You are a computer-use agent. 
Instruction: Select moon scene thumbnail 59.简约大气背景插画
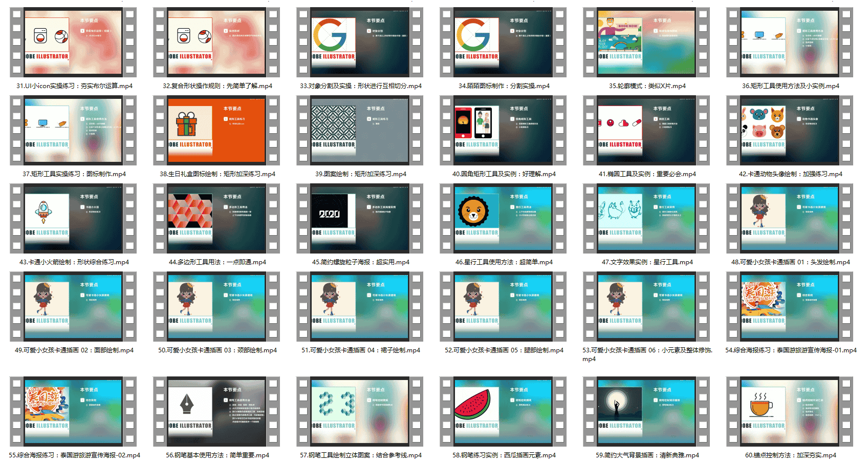click(x=646, y=412)
